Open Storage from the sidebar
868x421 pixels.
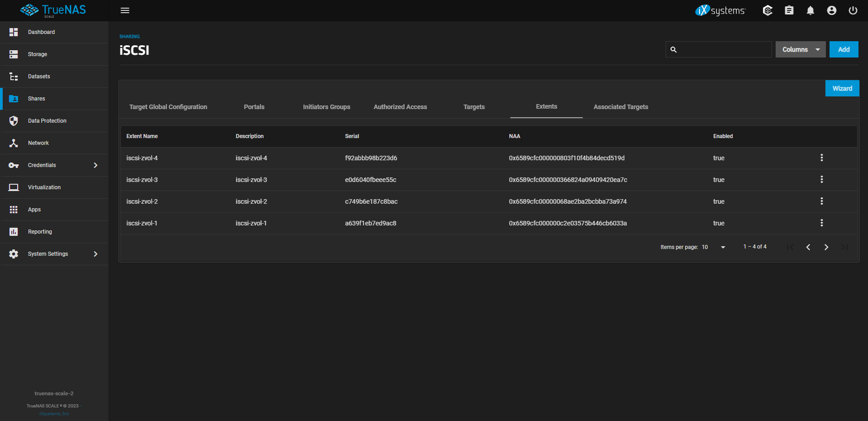[x=38, y=54]
